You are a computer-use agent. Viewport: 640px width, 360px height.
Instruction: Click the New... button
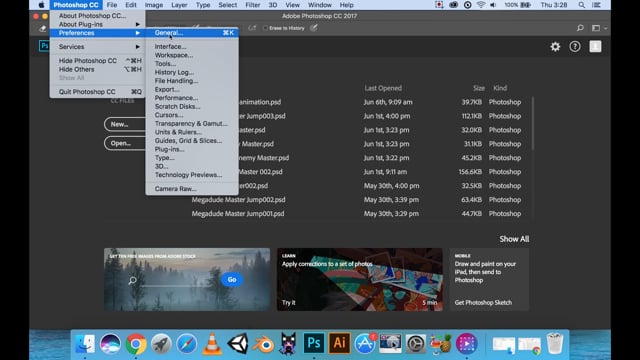coord(125,124)
